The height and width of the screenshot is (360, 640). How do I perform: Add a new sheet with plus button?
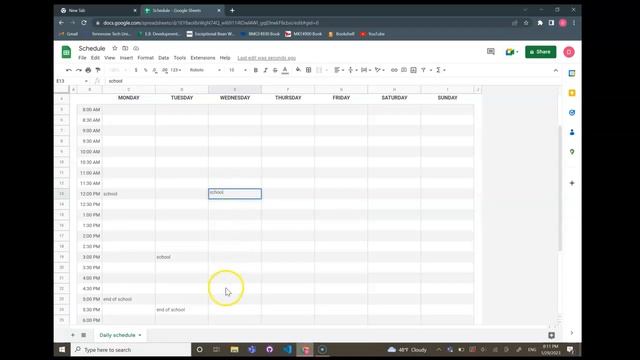coord(73,335)
